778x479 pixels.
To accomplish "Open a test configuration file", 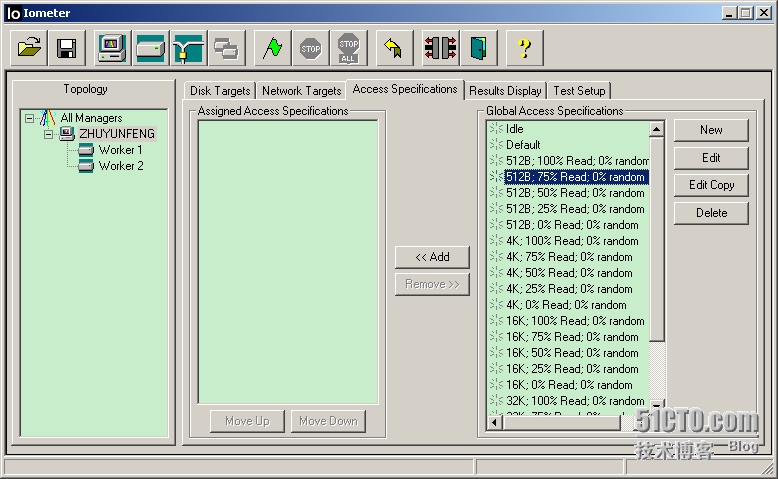I will click(29, 48).
